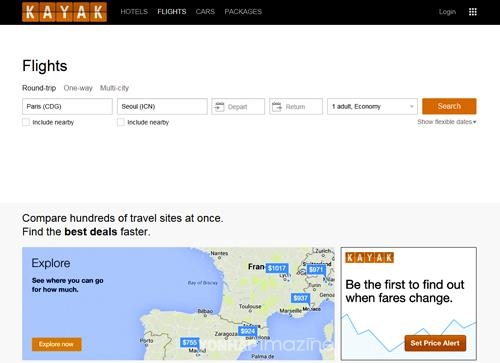Enable Include nearby under Paris origin

point(26,122)
